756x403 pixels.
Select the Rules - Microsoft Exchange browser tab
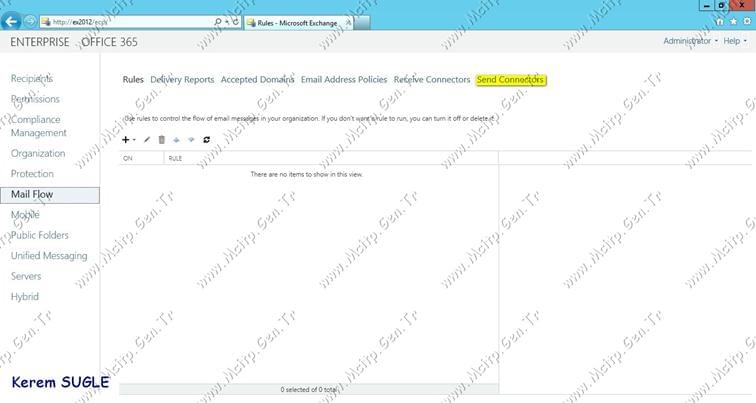point(297,23)
